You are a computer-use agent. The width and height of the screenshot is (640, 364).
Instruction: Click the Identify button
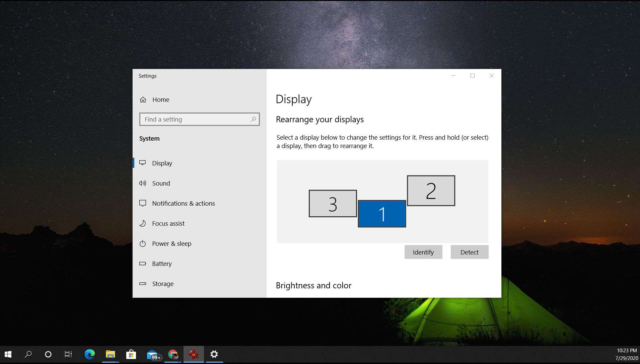coord(423,252)
